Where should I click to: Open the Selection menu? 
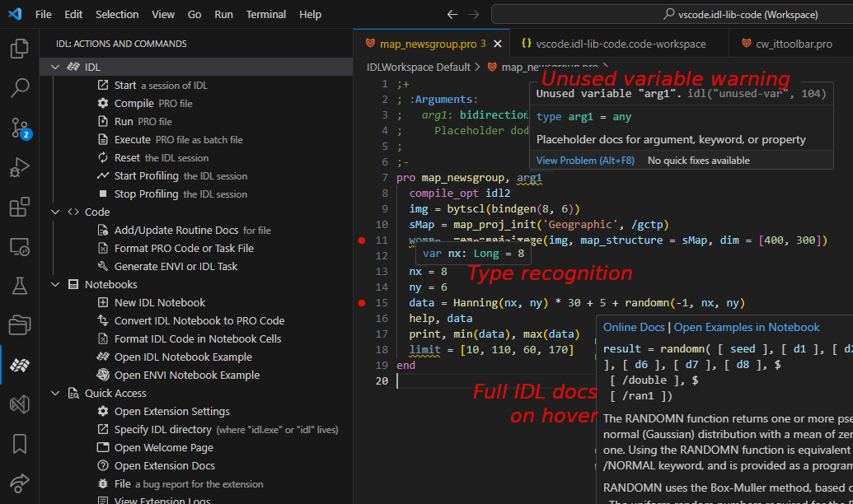[117, 15]
